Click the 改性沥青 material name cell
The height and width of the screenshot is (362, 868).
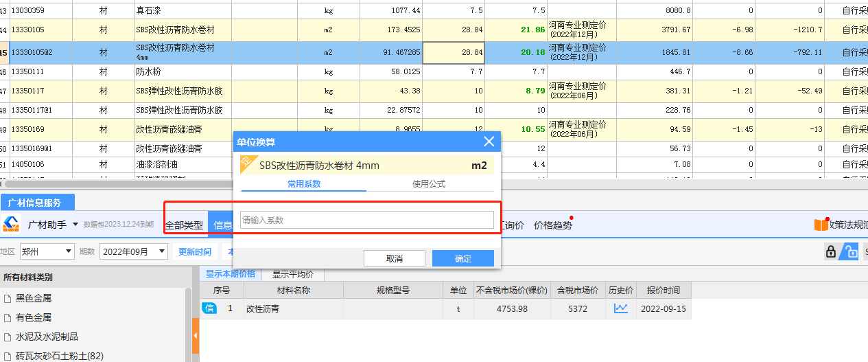click(x=293, y=308)
